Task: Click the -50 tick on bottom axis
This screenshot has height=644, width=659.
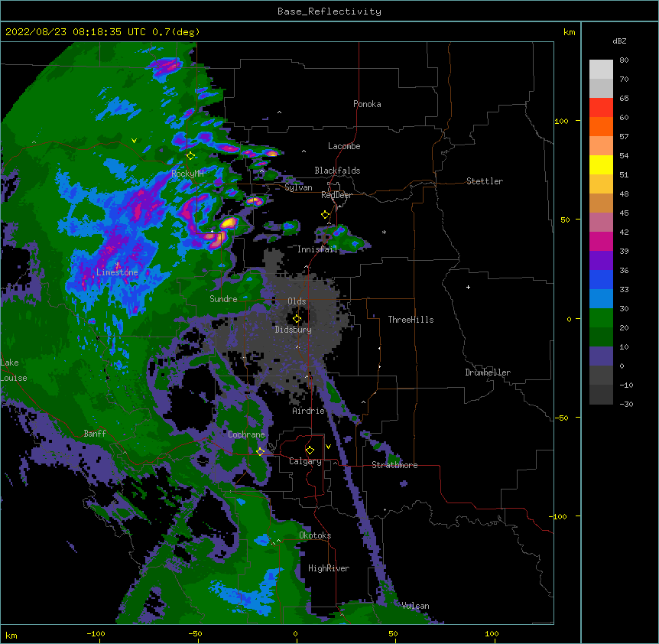Action: tap(195, 633)
